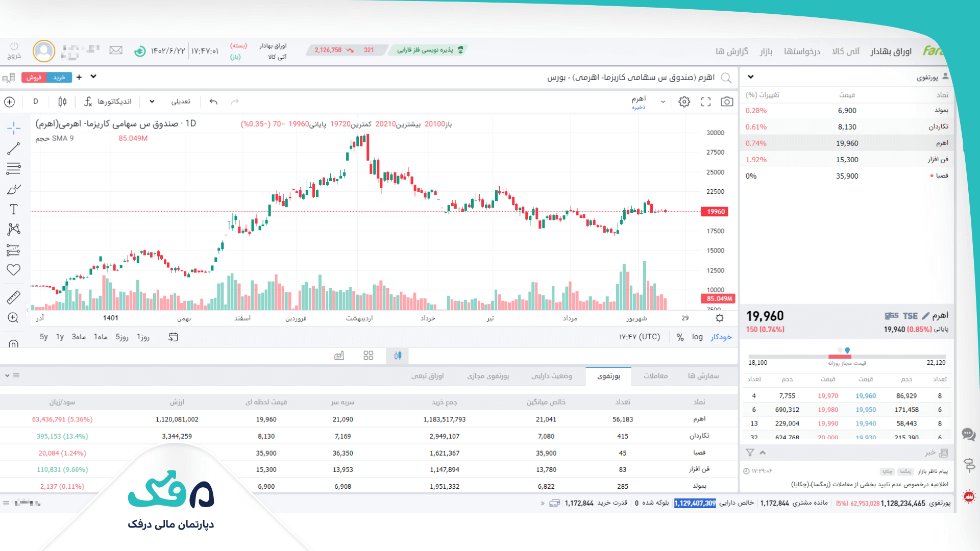Select the crosshair cursor tool
The image size is (980, 551).
[x=14, y=128]
